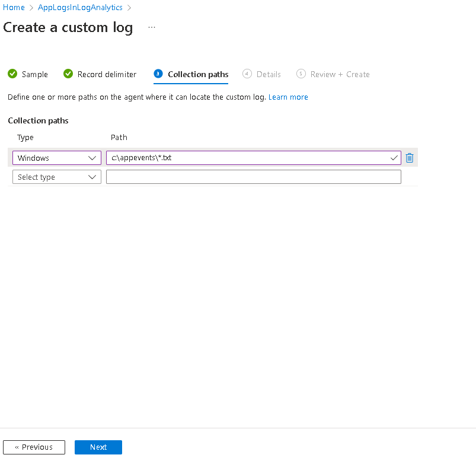Click the green checkmark beside Record delimiter
This screenshot has height=461, width=476.
coord(68,74)
